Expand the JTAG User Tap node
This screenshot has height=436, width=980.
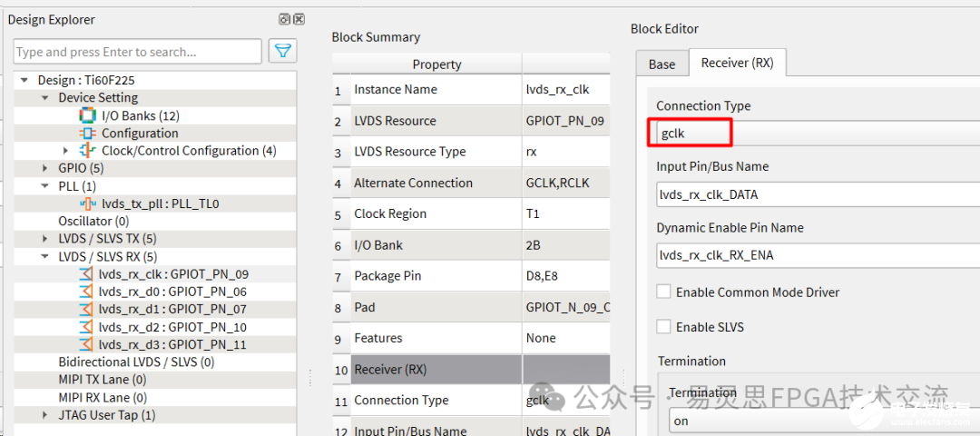[x=46, y=415]
